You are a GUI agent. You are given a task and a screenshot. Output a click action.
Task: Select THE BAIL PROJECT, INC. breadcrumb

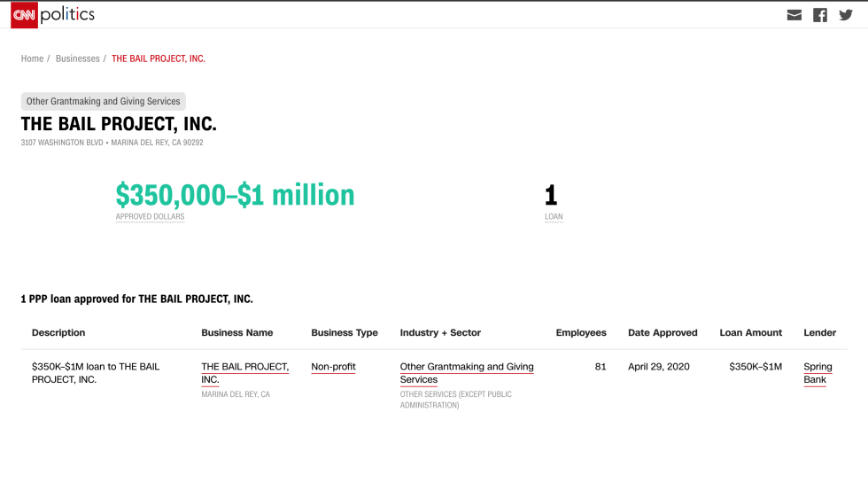click(159, 58)
